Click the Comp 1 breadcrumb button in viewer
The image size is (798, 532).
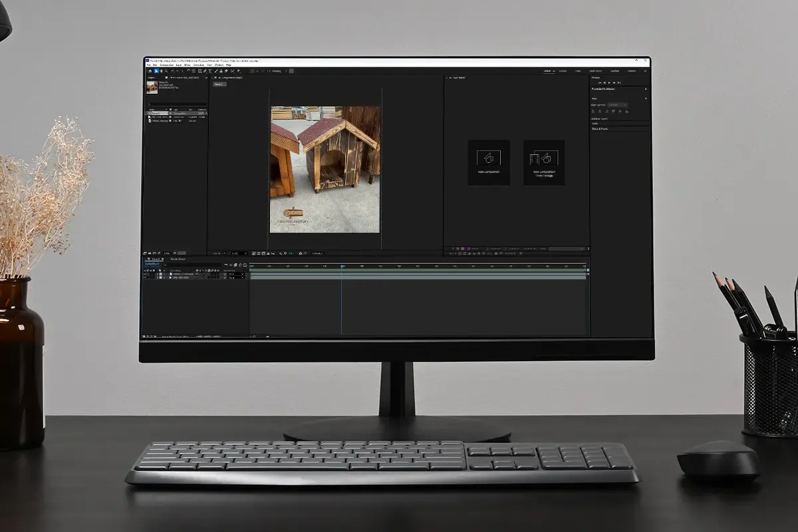pos(219,84)
